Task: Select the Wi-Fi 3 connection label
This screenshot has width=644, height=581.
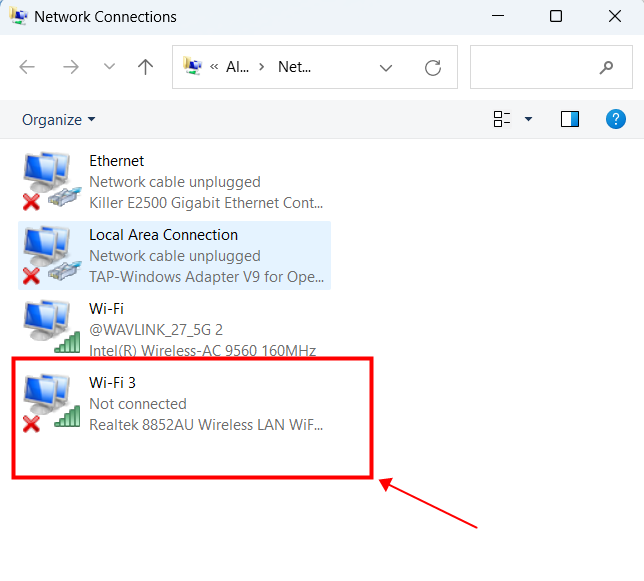Action: 114,383
